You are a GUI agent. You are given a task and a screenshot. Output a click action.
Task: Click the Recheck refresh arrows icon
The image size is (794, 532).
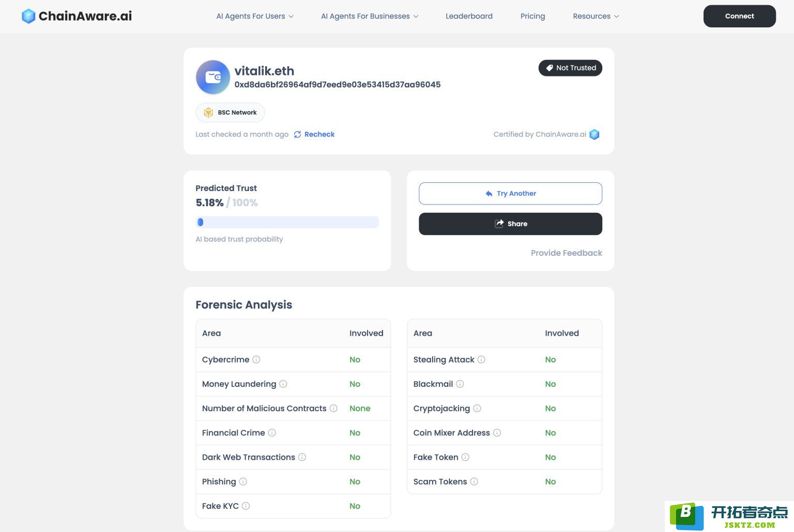click(x=297, y=134)
